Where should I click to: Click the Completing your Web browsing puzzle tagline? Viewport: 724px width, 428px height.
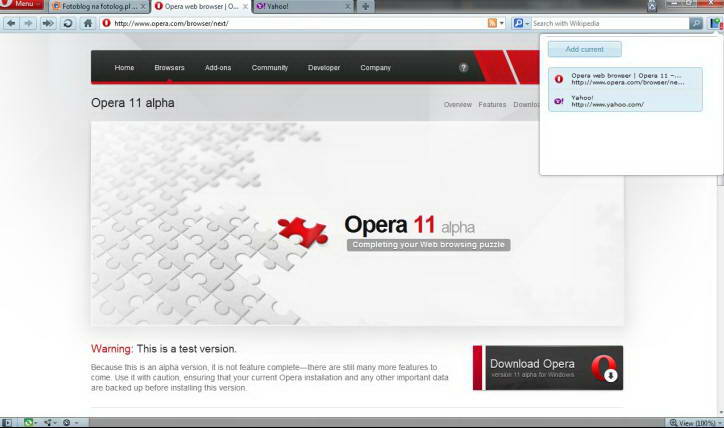[x=428, y=245]
